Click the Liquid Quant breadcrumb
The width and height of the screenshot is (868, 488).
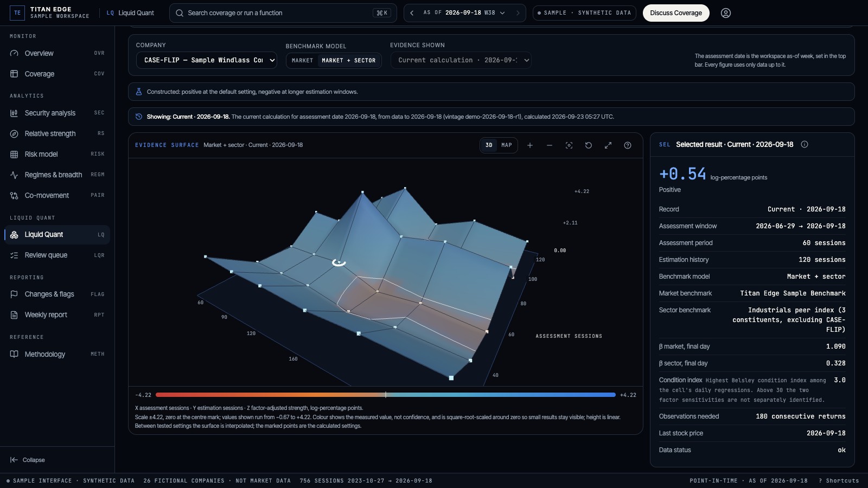coord(130,13)
